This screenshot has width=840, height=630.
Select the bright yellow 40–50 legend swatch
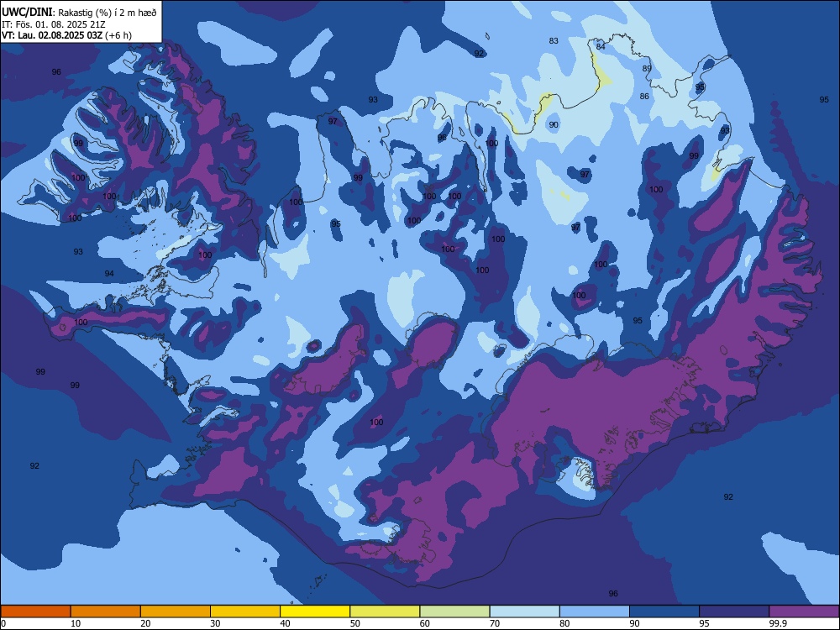(x=315, y=612)
